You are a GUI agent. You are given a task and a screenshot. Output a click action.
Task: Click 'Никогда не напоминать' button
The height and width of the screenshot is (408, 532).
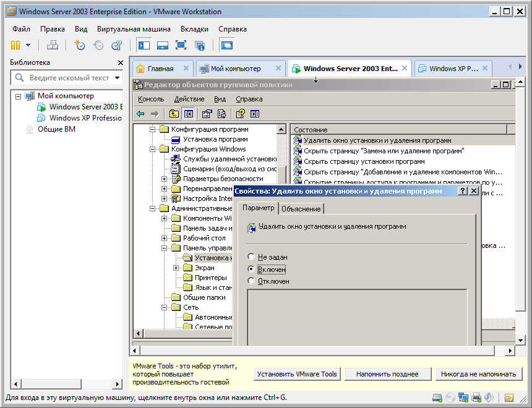478,374
